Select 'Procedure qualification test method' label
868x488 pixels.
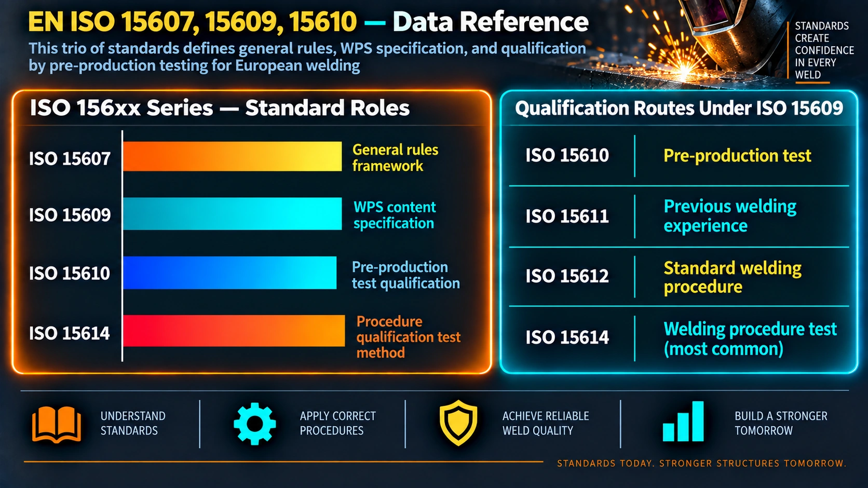point(408,337)
